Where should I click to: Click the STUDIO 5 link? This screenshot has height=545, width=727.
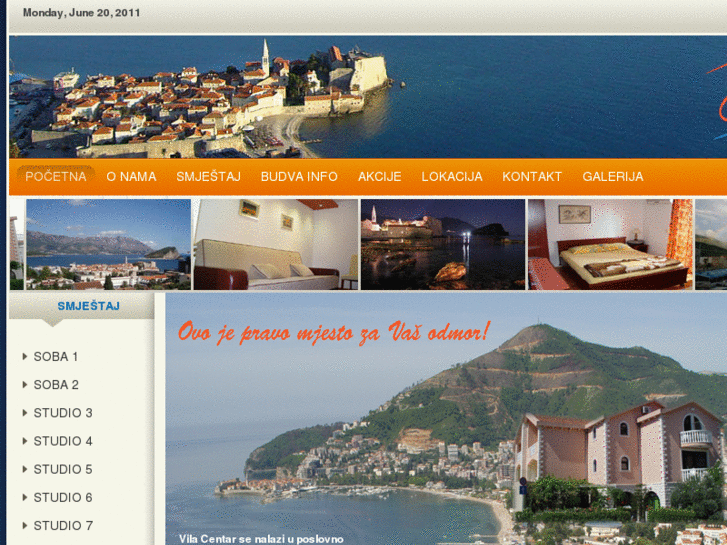tap(63, 469)
